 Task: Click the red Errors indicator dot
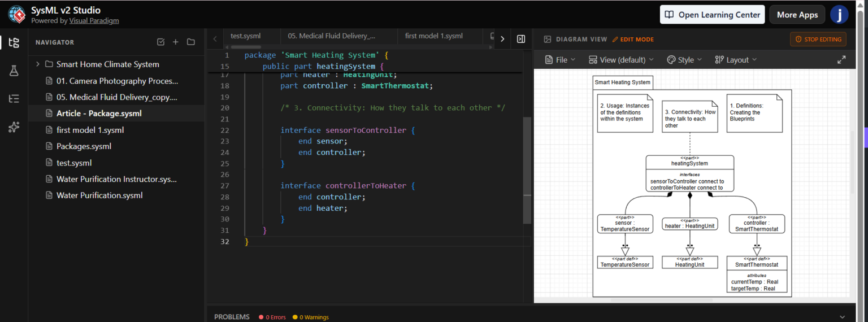(261, 317)
